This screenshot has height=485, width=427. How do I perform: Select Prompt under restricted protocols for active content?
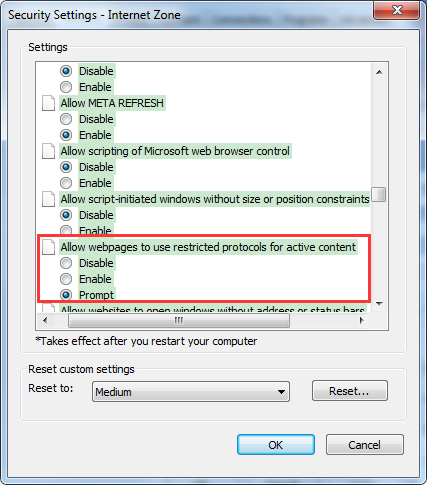tap(66, 295)
